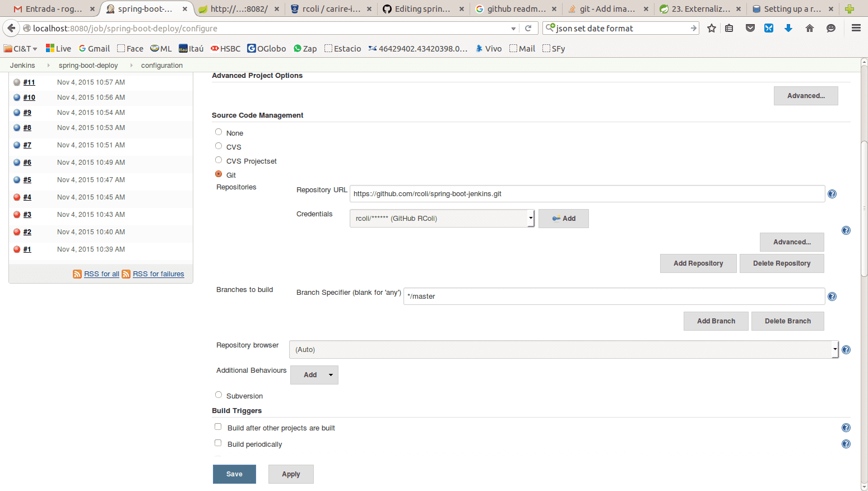
Task: Click the page vertical scrollbar
Action: click(864, 209)
